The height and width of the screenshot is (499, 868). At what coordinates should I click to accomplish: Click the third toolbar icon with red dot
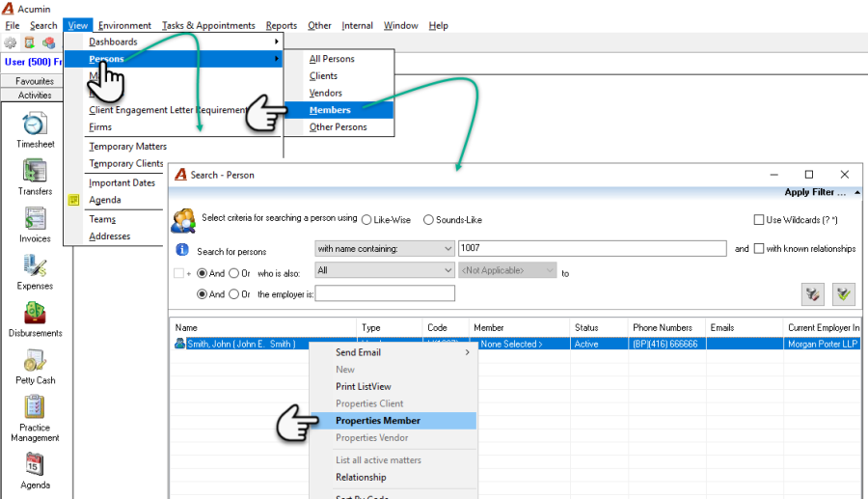pyautogui.click(x=49, y=42)
